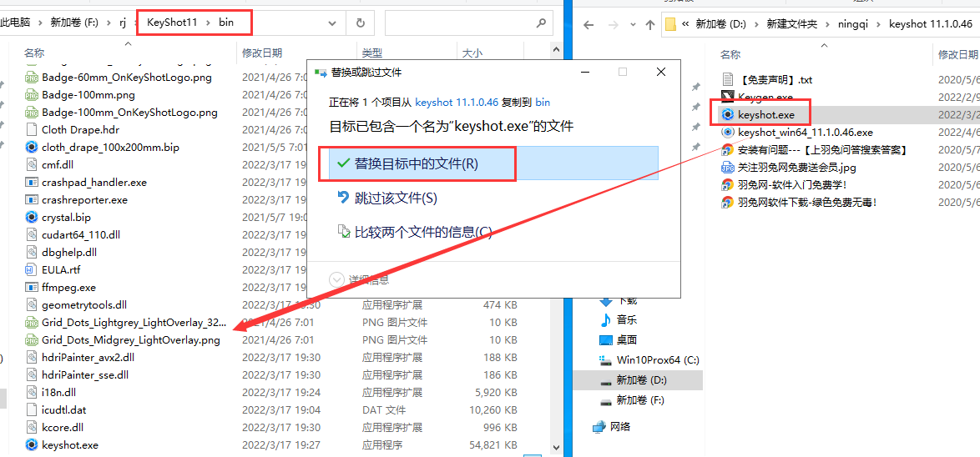The image size is (980, 457).
Task: Select hdriPainter_avx2.dll file
Action: tap(88, 358)
